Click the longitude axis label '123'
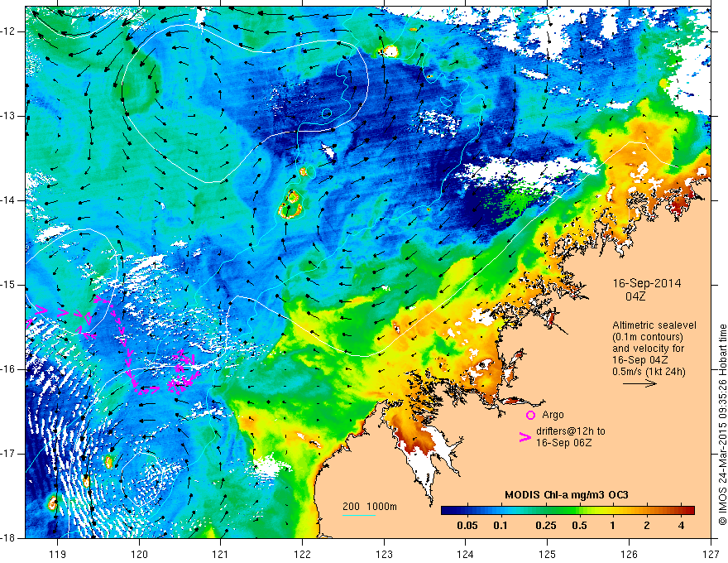Viewport: 728px width, 563px height. point(384,554)
